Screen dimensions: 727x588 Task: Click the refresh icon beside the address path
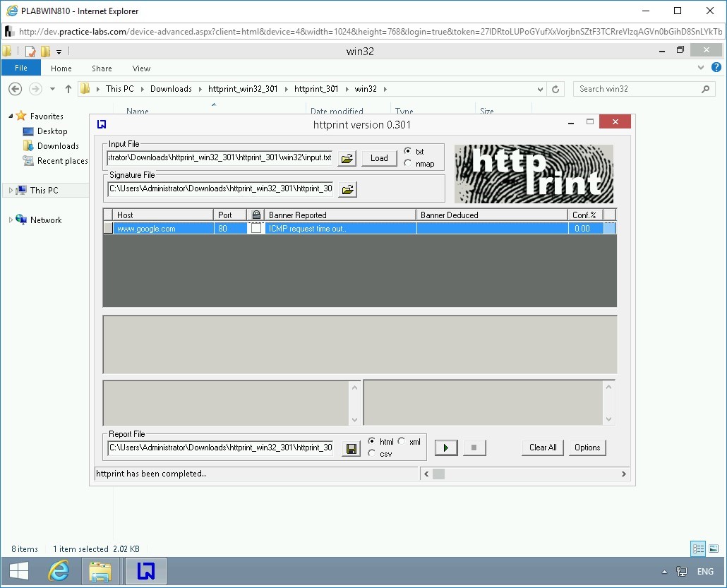(x=556, y=89)
